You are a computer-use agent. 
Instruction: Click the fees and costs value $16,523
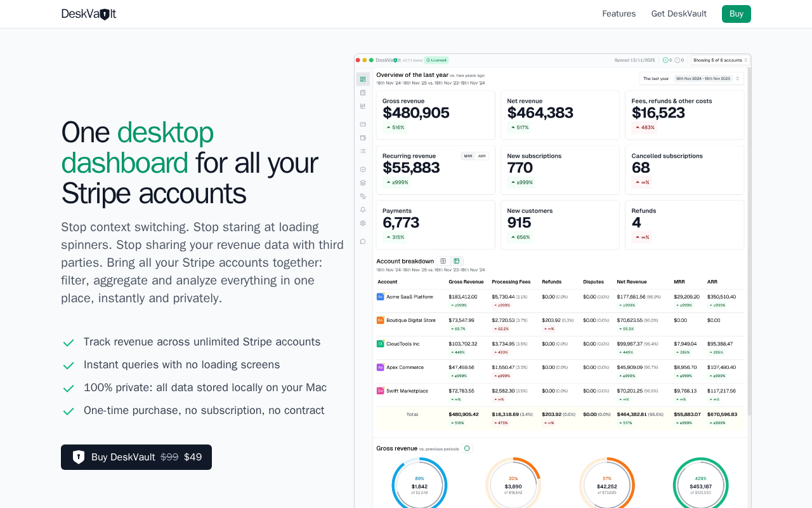(658, 113)
